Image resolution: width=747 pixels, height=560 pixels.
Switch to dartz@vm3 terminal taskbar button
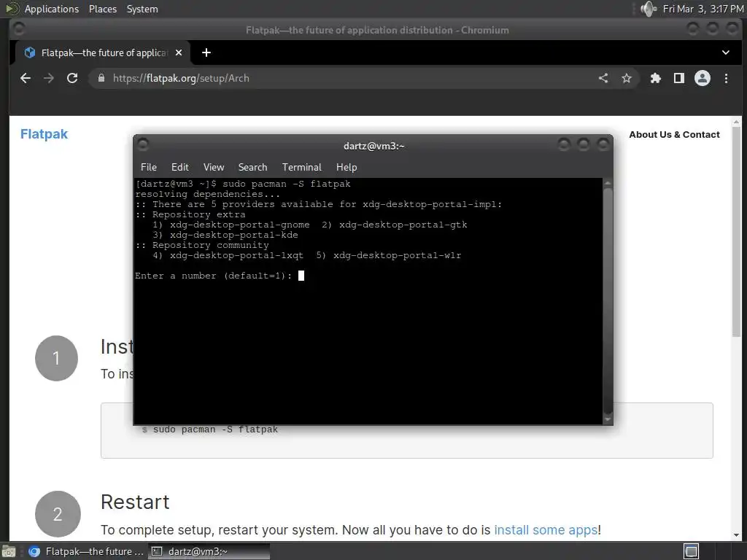click(209, 551)
